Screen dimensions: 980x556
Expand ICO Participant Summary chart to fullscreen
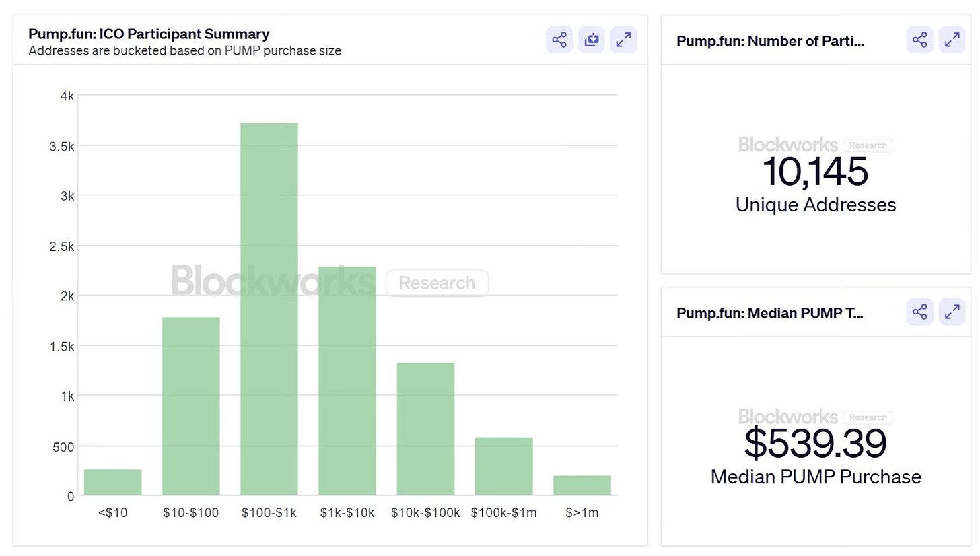(x=623, y=40)
